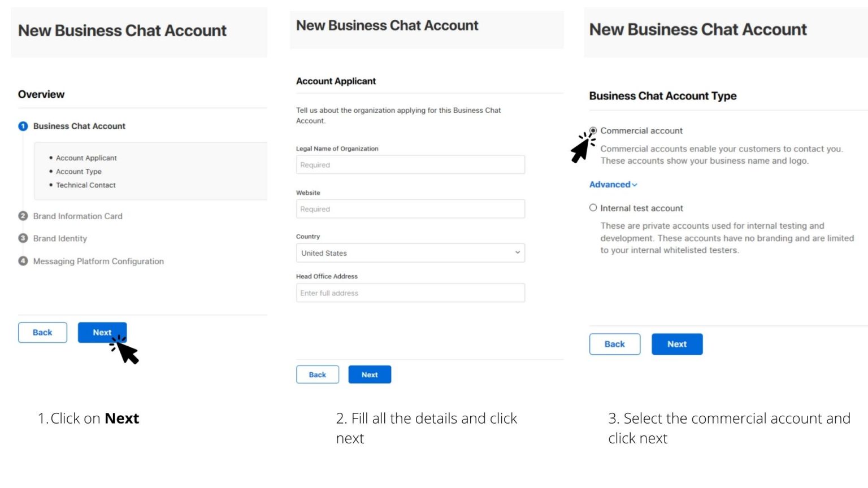Click Next on the Overview page
This screenshot has height=488, width=868.
pos(102,332)
